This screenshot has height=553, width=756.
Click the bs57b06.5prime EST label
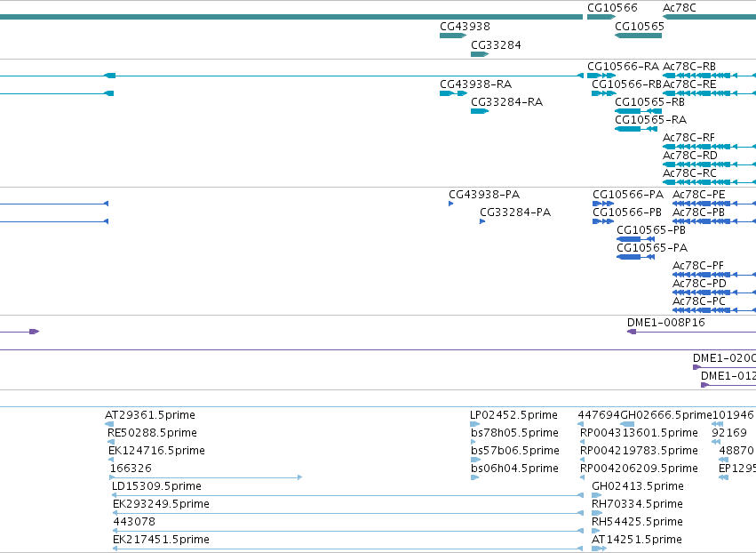515,451
